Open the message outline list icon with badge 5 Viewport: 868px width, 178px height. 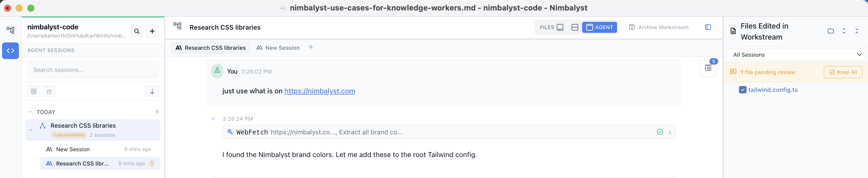click(x=708, y=68)
